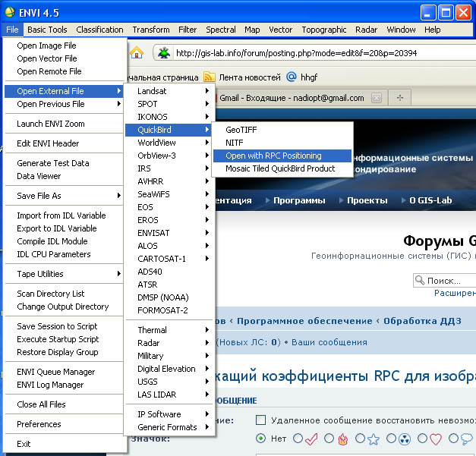Viewport: 476px width, 456px height.
Task: Open the 'Лента новостей' bookmark
Action: pos(250,77)
